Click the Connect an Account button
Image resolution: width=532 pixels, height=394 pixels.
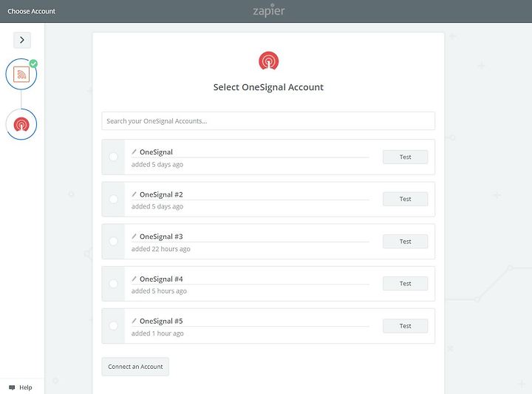135,367
